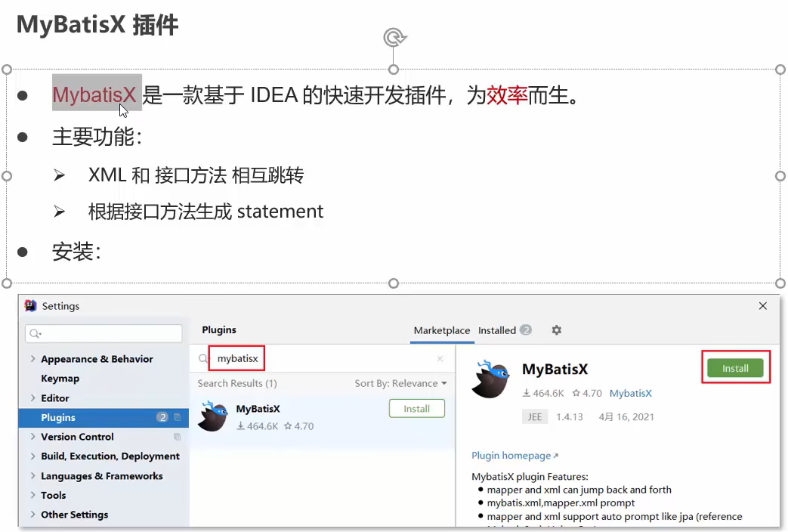Expand the Version Control node
This screenshot has width=788, height=532.
point(32,437)
